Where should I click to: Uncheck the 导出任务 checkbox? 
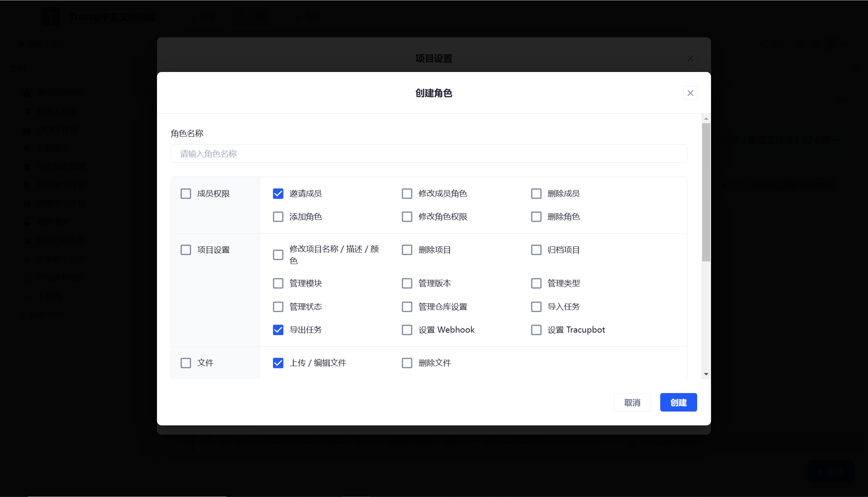click(x=278, y=330)
